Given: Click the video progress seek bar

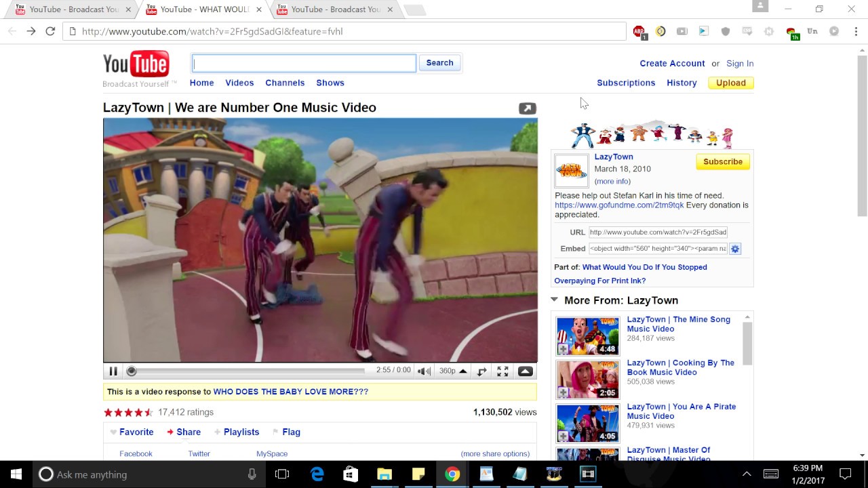Looking at the screenshot, I should [248, 371].
